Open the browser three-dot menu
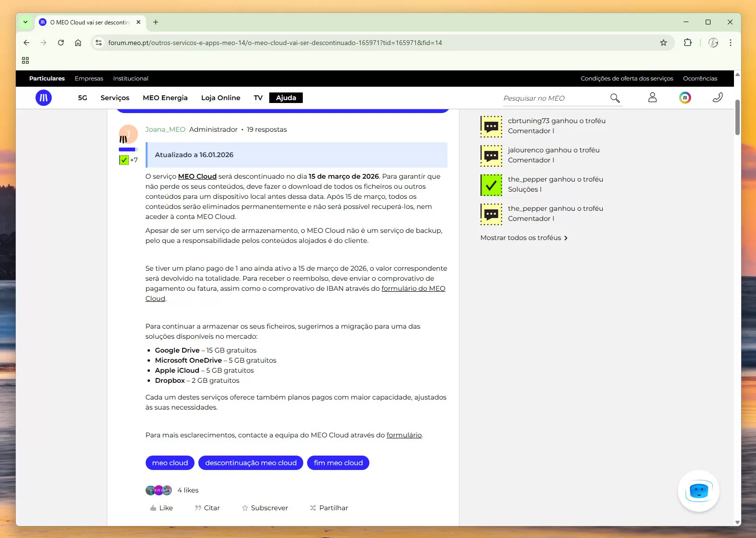 tap(731, 43)
